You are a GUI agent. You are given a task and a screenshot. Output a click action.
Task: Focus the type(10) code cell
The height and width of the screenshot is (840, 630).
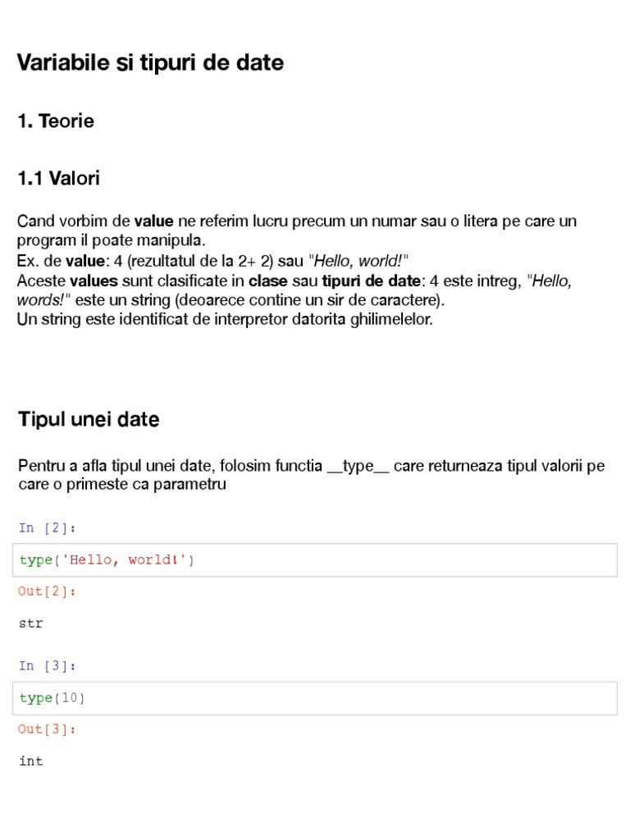coord(316,698)
